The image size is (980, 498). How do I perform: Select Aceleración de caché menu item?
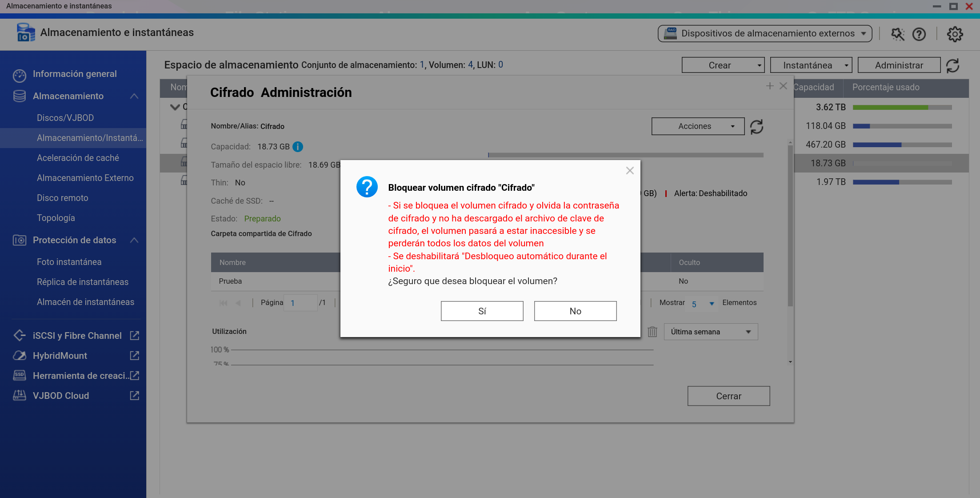point(78,158)
